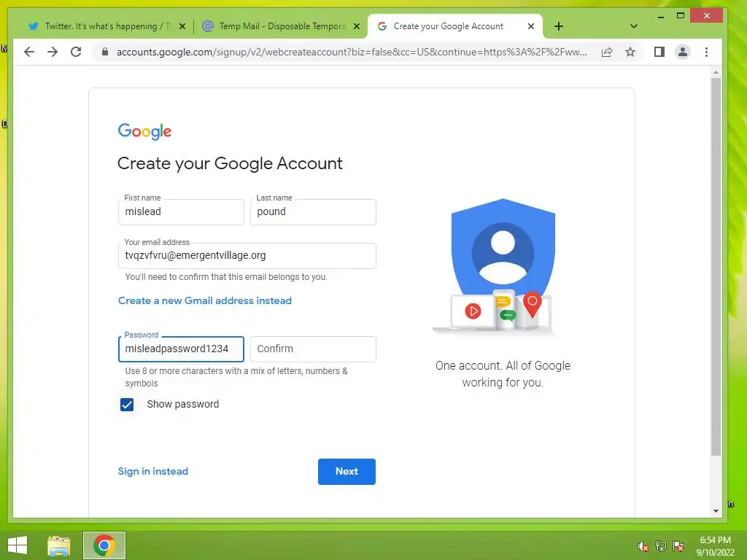Open the Action Center flag icon
The height and width of the screenshot is (560, 747).
(x=678, y=546)
